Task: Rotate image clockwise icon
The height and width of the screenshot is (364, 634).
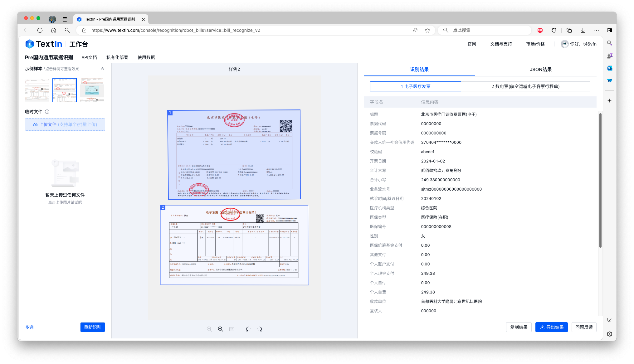Action: tap(260, 329)
